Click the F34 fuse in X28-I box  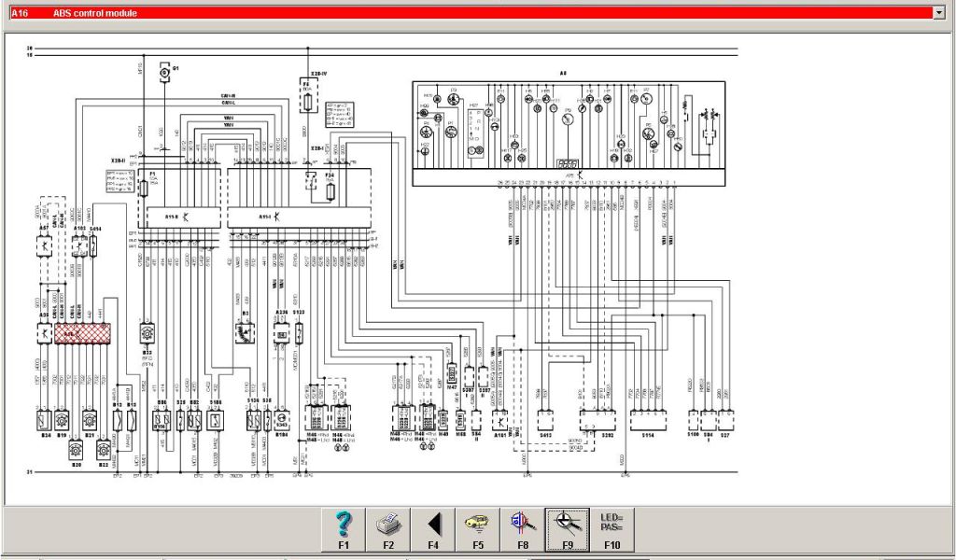click(330, 191)
